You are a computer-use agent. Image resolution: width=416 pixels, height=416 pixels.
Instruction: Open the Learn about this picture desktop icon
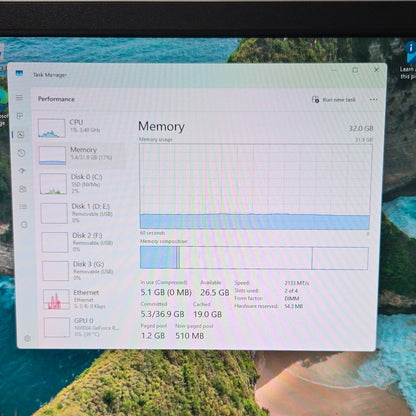click(409, 60)
